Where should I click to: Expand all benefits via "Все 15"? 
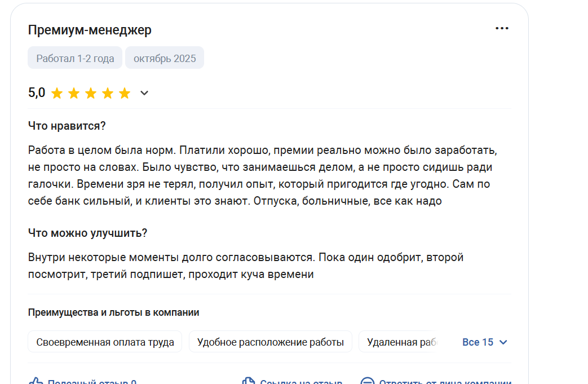point(484,342)
